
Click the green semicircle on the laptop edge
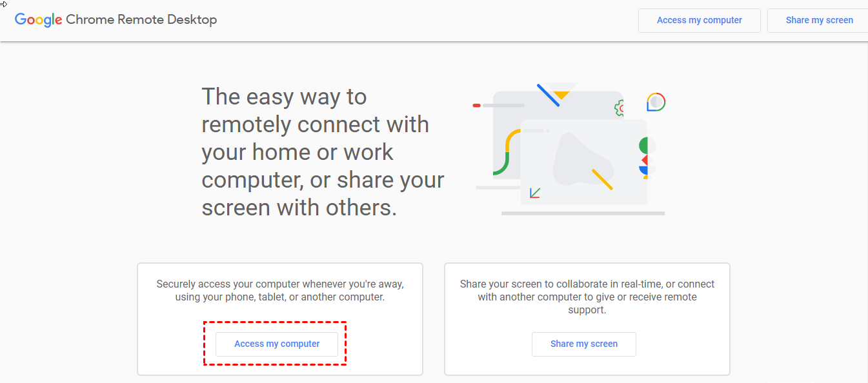point(643,145)
